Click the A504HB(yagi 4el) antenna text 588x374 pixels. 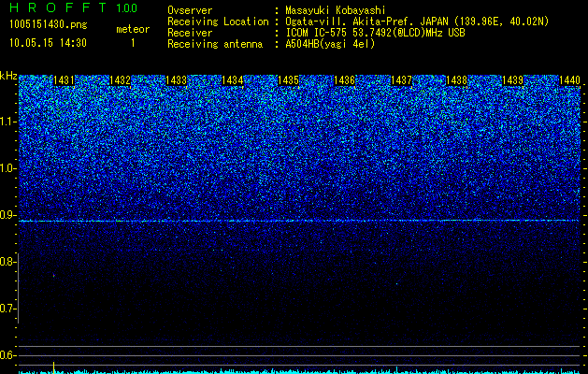pyautogui.click(x=330, y=44)
